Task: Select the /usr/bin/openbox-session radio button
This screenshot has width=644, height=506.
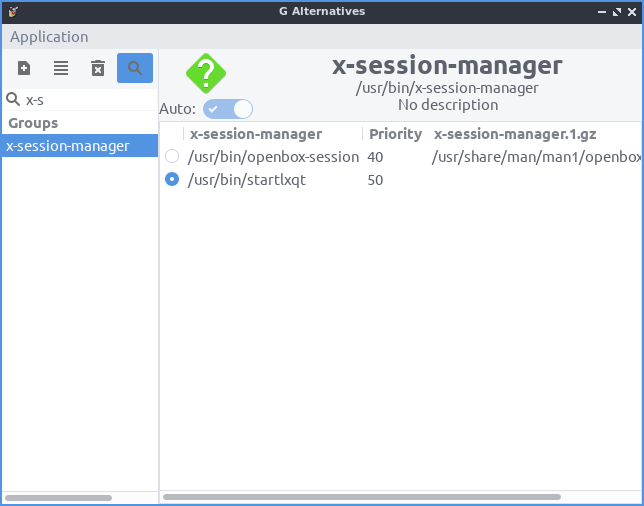Action: pyautogui.click(x=172, y=156)
